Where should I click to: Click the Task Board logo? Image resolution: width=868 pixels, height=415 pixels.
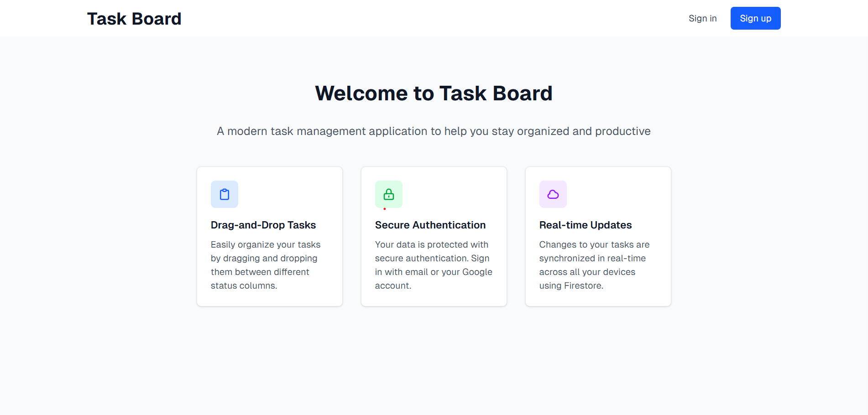(x=134, y=18)
